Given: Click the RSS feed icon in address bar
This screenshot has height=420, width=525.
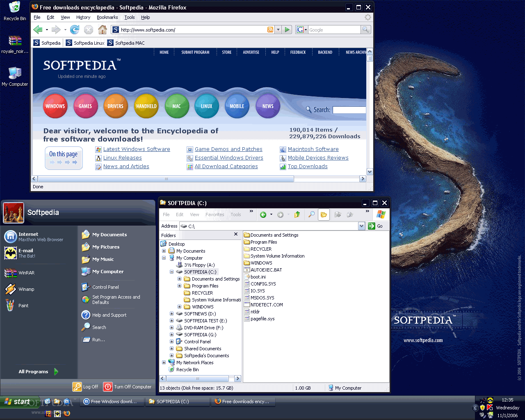Looking at the screenshot, I should click(x=270, y=30).
